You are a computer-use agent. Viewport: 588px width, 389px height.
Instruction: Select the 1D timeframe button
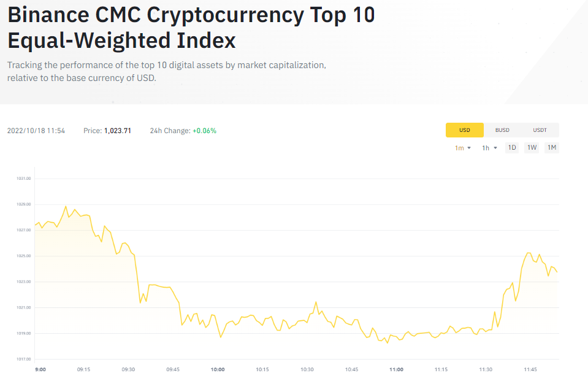tap(511, 147)
